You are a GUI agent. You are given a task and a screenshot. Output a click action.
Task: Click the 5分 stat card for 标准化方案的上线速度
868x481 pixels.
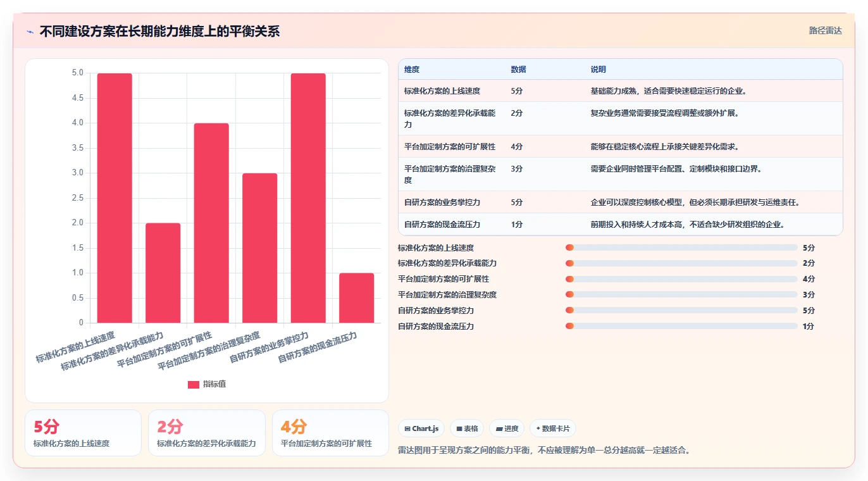pos(83,433)
